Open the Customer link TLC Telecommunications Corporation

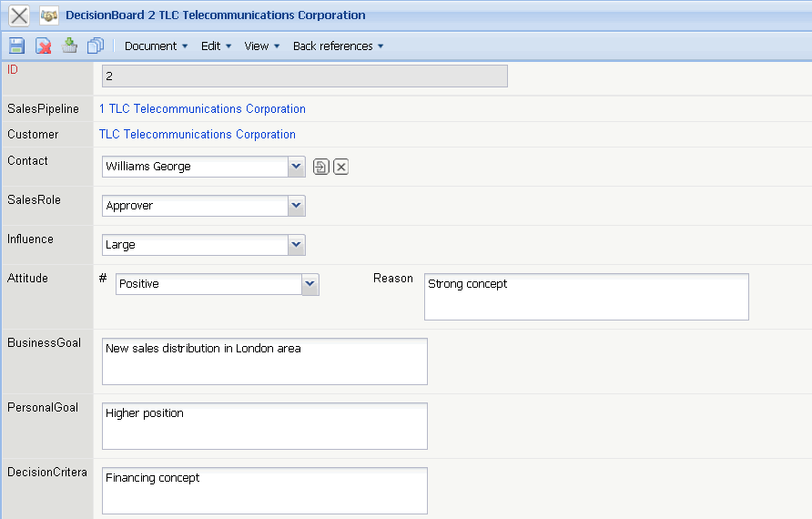pyautogui.click(x=198, y=135)
